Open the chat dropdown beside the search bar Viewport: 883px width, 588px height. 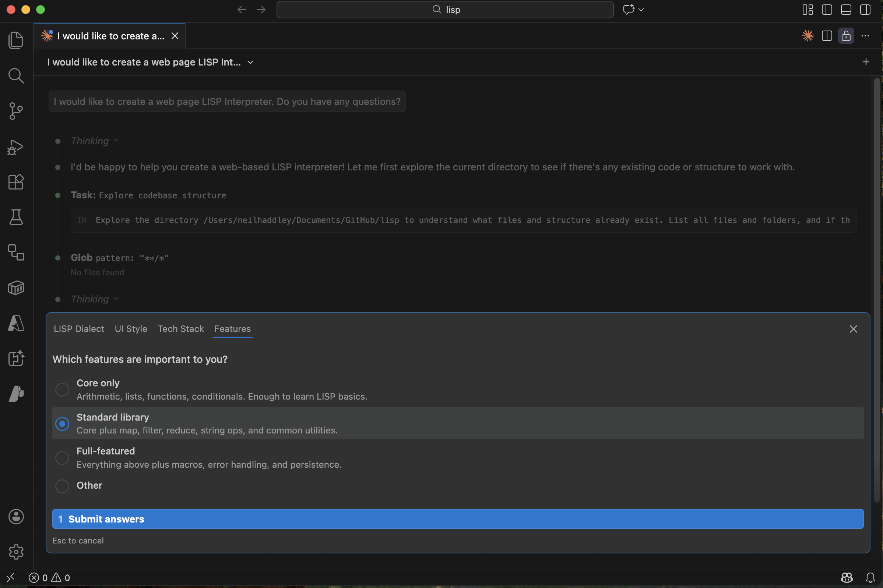[x=641, y=10]
